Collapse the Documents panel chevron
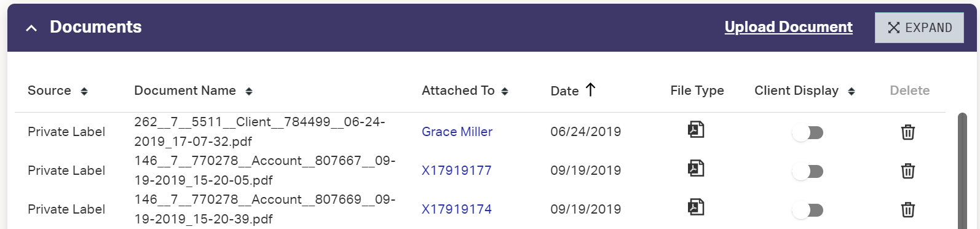The width and height of the screenshot is (980, 229). click(x=31, y=28)
